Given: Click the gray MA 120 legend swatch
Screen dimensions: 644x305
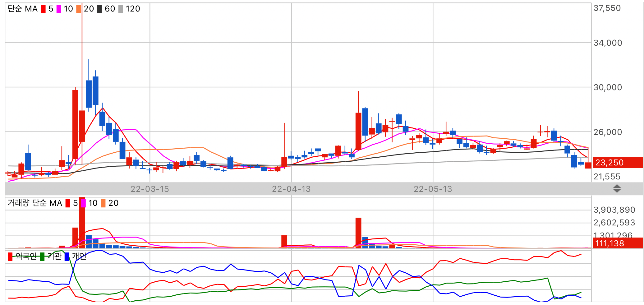Looking at the screenshot, I should [121, 9].
